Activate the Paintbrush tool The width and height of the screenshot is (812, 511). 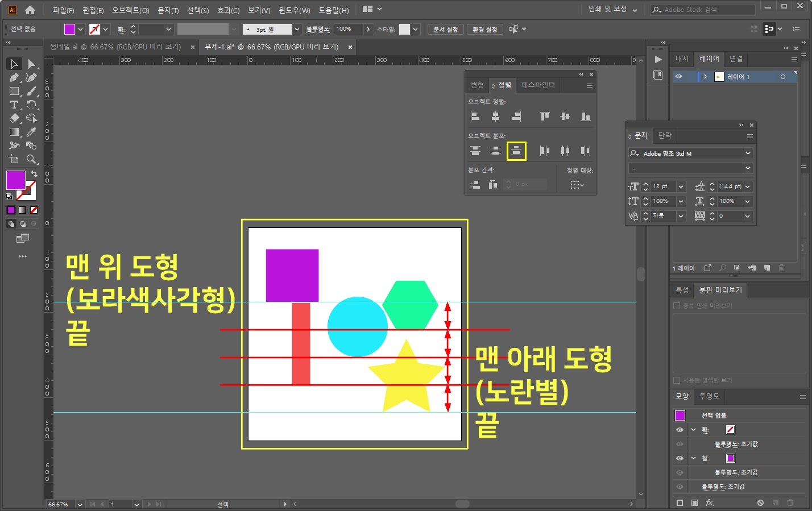coord(32,91)
